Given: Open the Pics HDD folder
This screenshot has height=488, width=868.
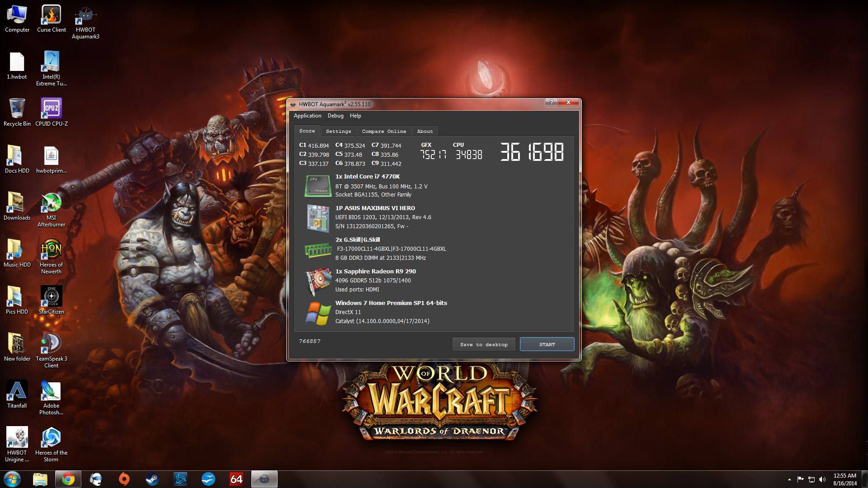Looking at the screenshot, I should tap(17, 300).
